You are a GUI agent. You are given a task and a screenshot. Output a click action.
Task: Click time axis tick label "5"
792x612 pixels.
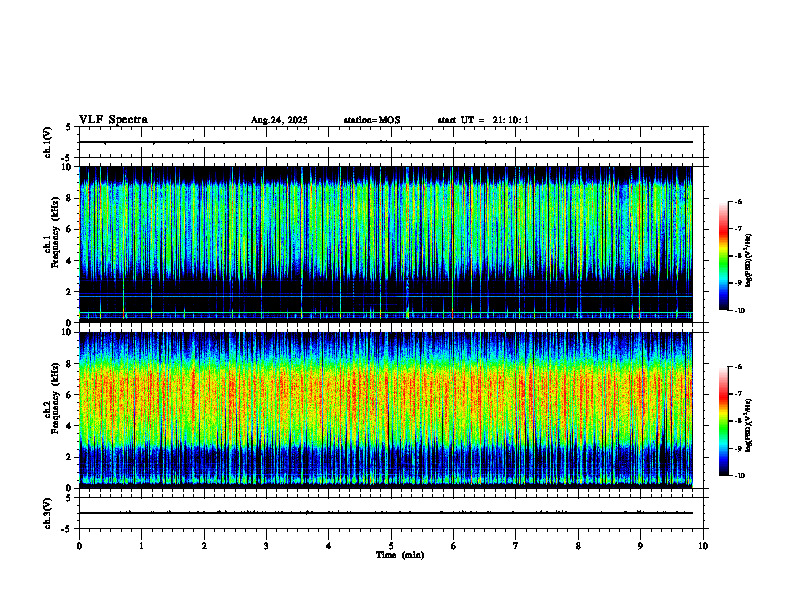pos(391,546)
